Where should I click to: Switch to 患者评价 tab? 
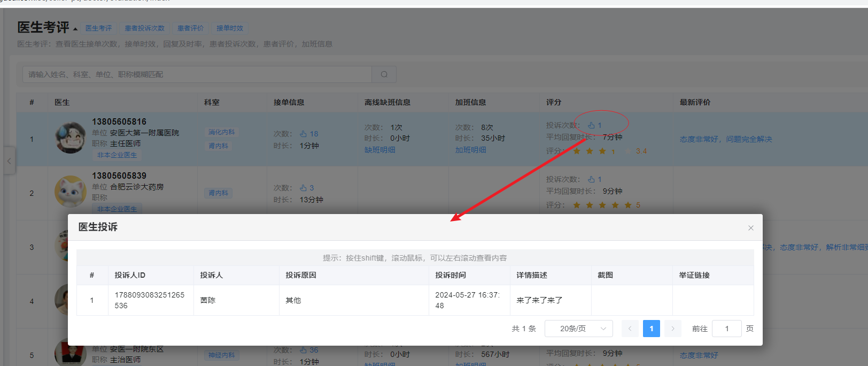coord(191,28)
